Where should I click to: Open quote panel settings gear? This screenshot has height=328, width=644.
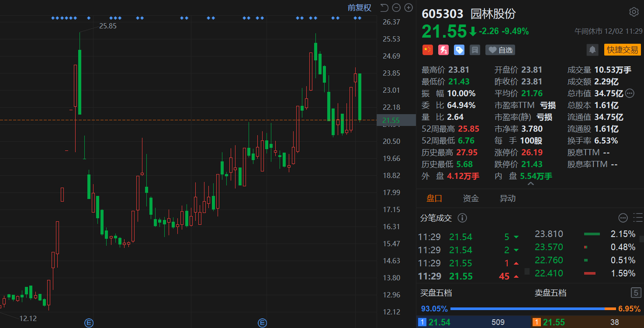click(x=634, y=12)
